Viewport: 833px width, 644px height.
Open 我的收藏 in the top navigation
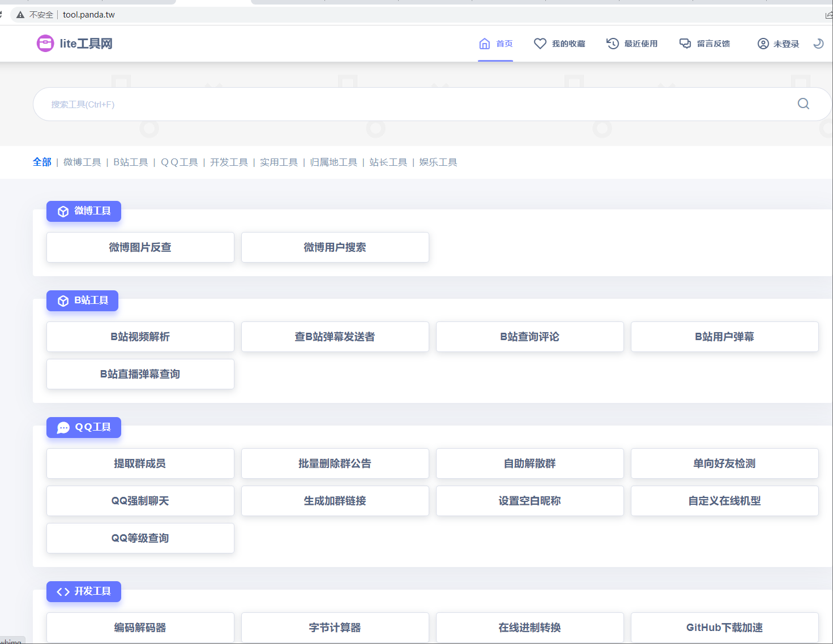(x=559, y=44)
